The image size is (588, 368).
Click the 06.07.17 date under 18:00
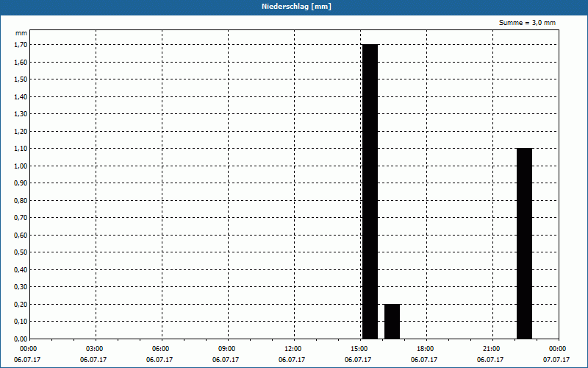click(424, 360)
